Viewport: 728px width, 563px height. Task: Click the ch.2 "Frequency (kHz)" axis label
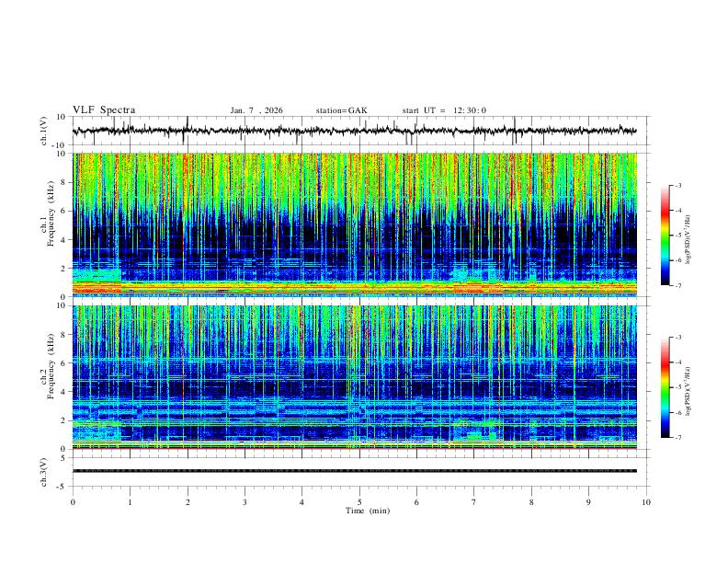click(51, 366)
